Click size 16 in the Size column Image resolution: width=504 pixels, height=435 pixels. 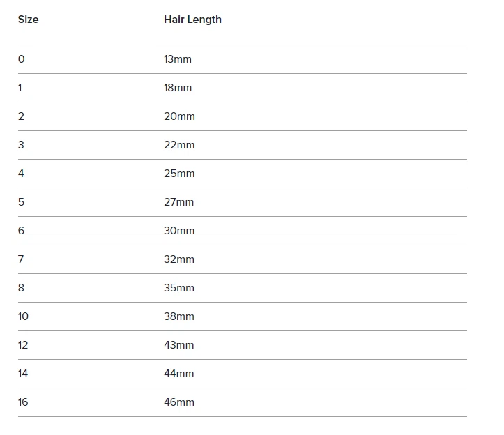coord(23,402)
